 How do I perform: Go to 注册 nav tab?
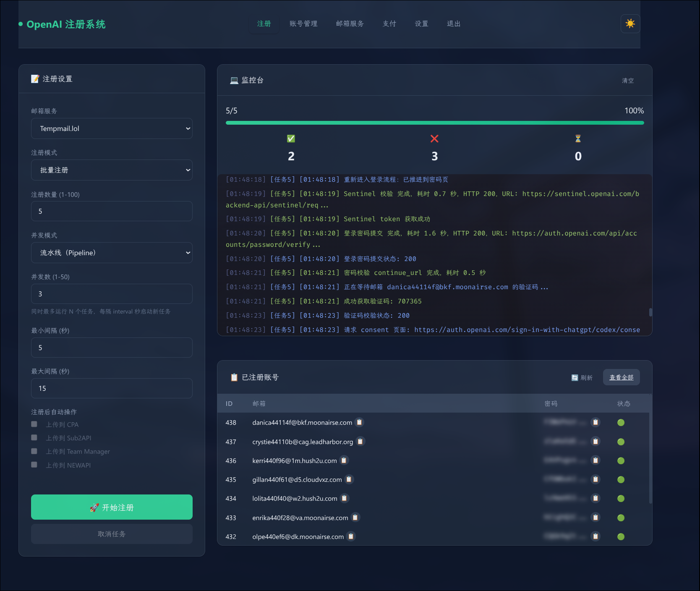[x=264, y=24]
